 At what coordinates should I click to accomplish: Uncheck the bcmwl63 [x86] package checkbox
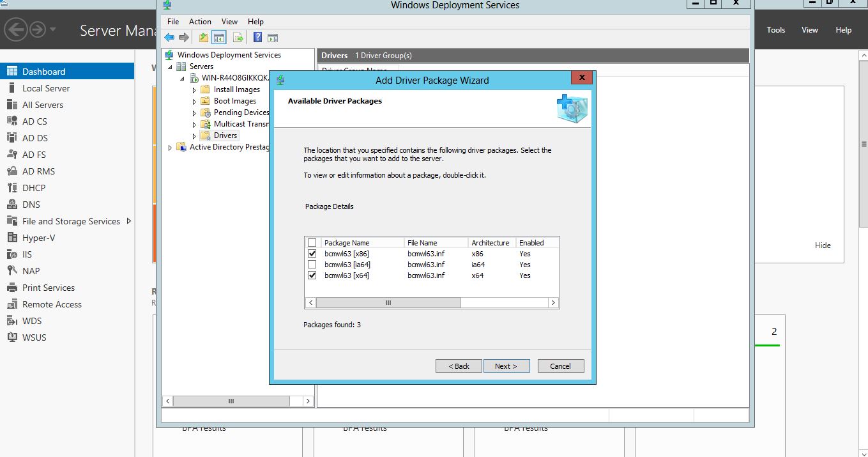click(x=312, y=254)
